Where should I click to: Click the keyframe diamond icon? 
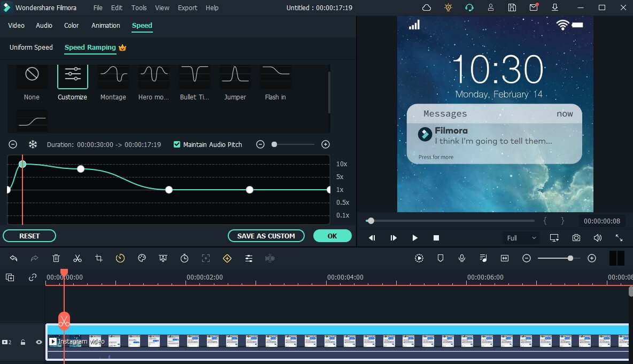tap(227, 258)
